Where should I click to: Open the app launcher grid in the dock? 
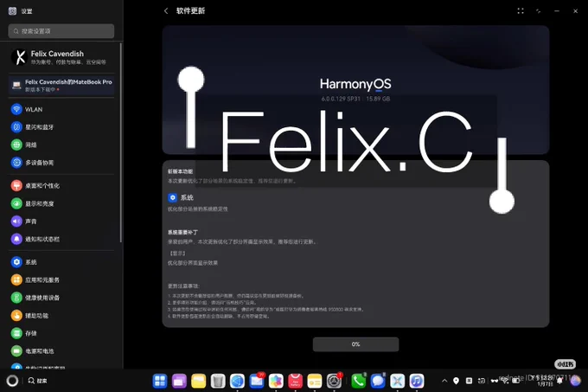(x=160, y=381)
